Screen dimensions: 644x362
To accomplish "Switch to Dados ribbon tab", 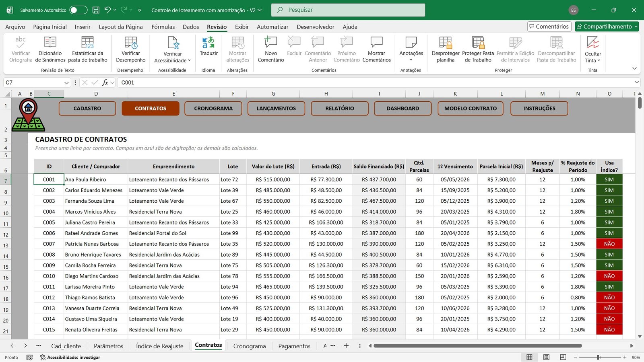I will tap(191, 27).
